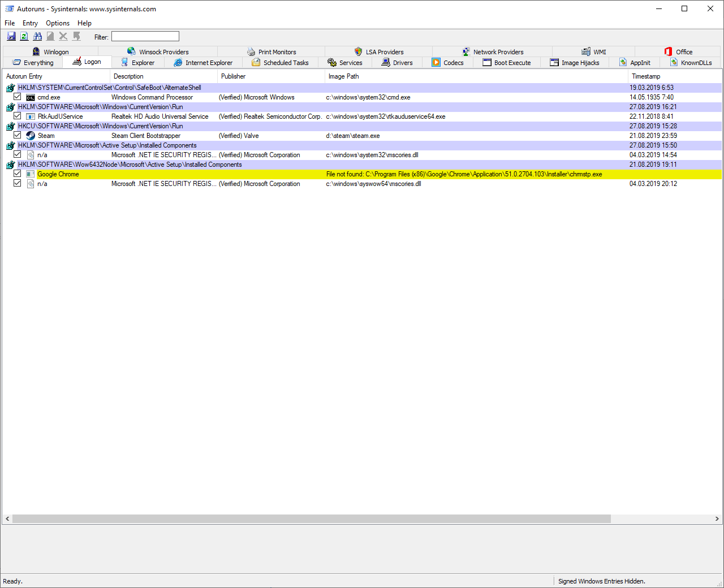Open the File menu

coord(10,23)
